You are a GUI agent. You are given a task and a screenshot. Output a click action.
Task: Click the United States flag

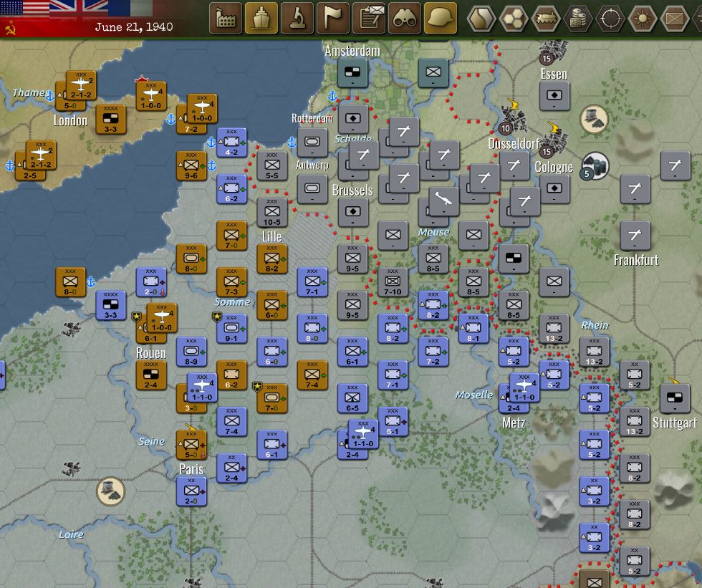click(x=24, y=8)
